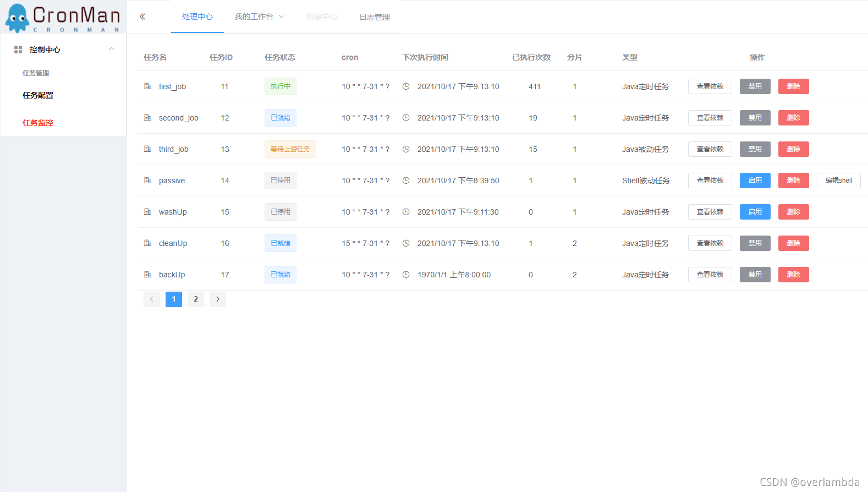Open the 消息中心 tab
The image size is (868, 492).
coord(322,17)
